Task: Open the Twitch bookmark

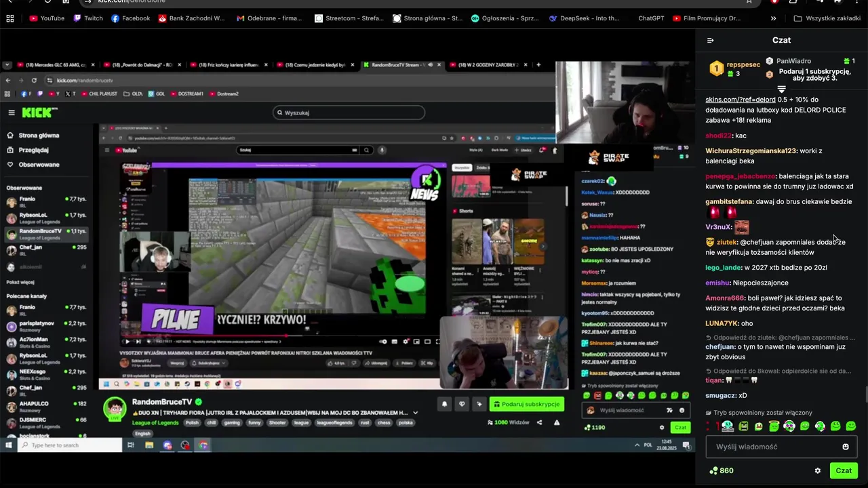Action: [x=87, y=18]
